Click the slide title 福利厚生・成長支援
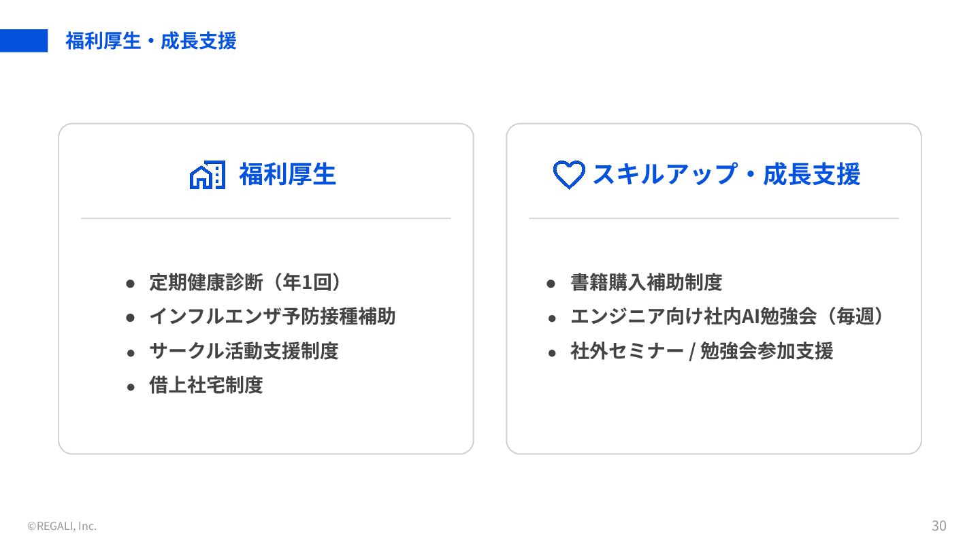 (x=151, y=41)
